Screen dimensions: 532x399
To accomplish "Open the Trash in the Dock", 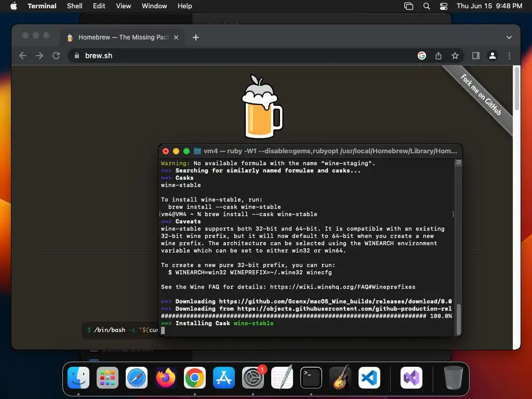I will (x=454, y=378).
